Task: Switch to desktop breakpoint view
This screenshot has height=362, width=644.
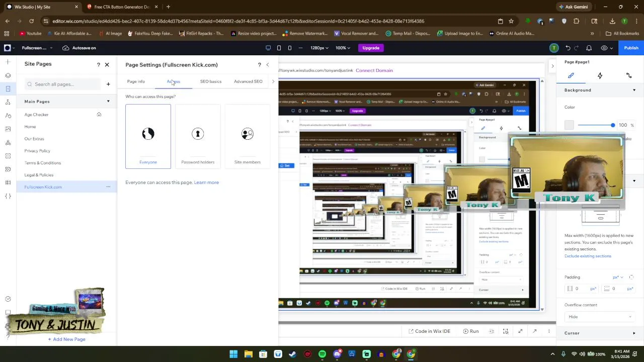Action: click(x=268, y=48)
